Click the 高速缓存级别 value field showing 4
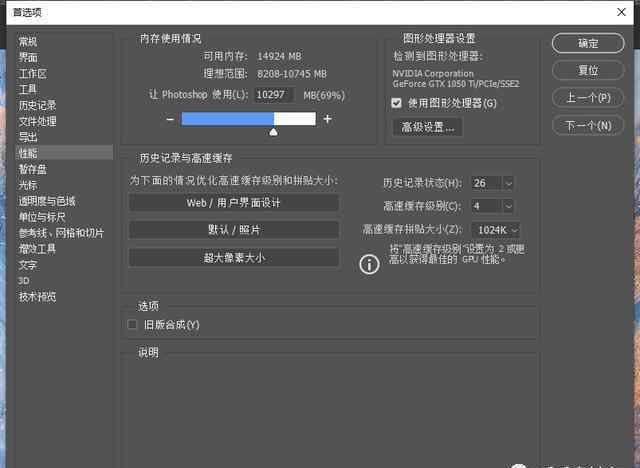Viewport: 640px width, 468px height. [x=487, y=206]
